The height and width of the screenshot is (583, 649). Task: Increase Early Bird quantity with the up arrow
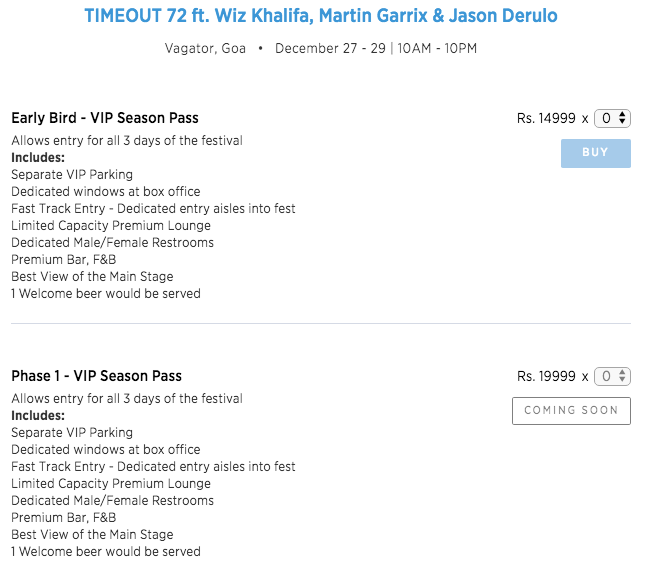click(622, 115)
